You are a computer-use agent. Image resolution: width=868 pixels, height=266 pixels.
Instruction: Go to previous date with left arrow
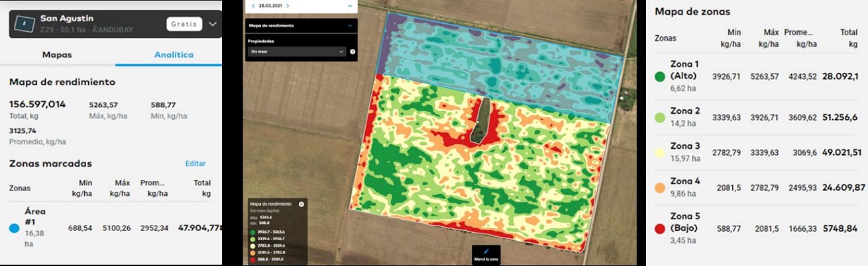point(252,6)
